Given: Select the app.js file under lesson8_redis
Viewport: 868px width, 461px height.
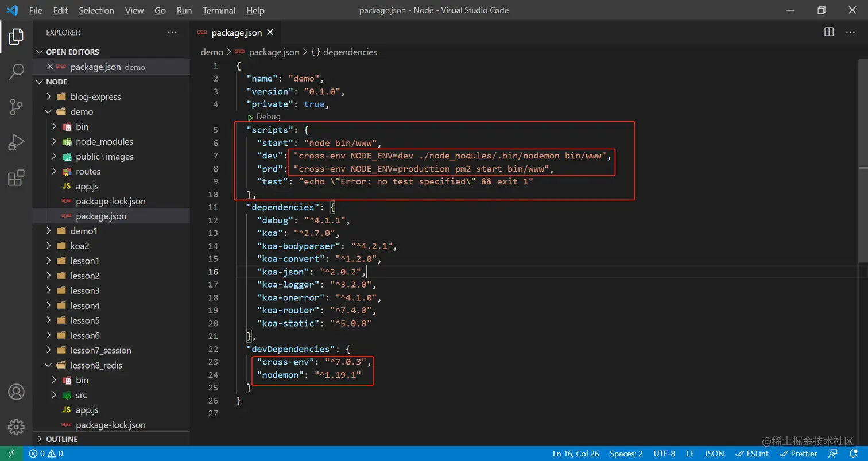Looking at the screenshot, I should point(111,410).
